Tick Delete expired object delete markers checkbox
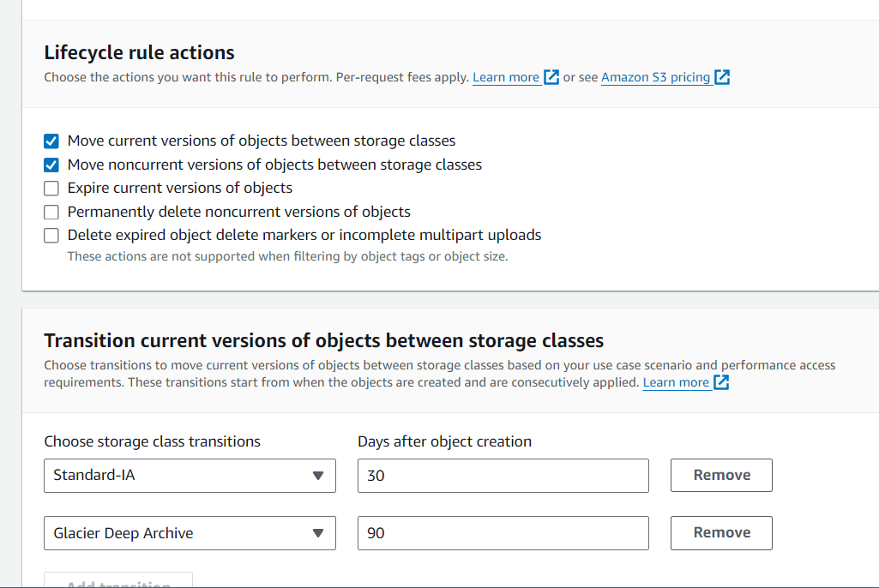 51,236
